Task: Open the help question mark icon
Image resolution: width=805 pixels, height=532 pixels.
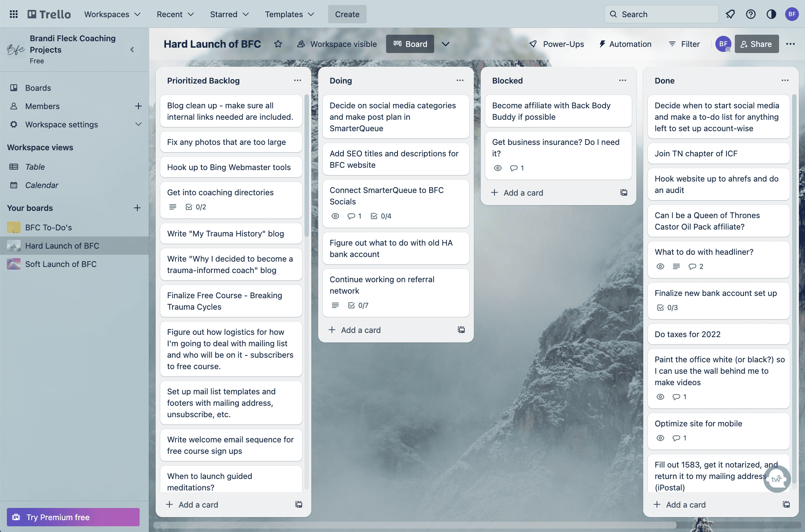Action: (750, 14)
